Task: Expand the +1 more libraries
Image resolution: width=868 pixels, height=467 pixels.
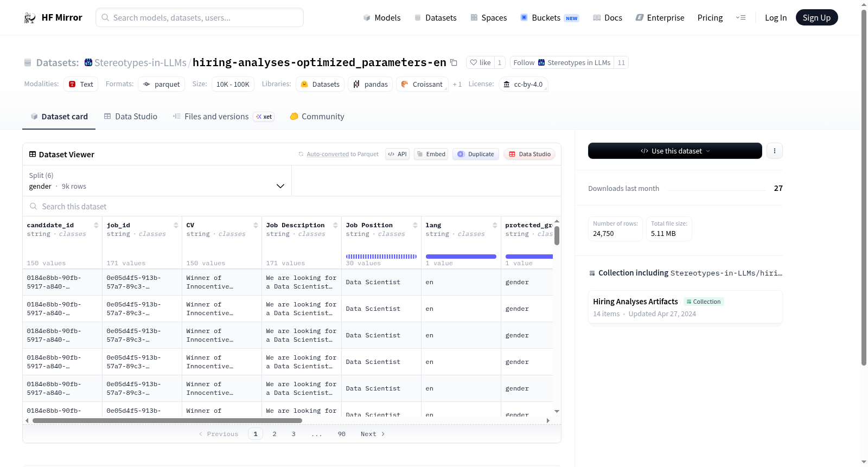Action: coord(457,84)
